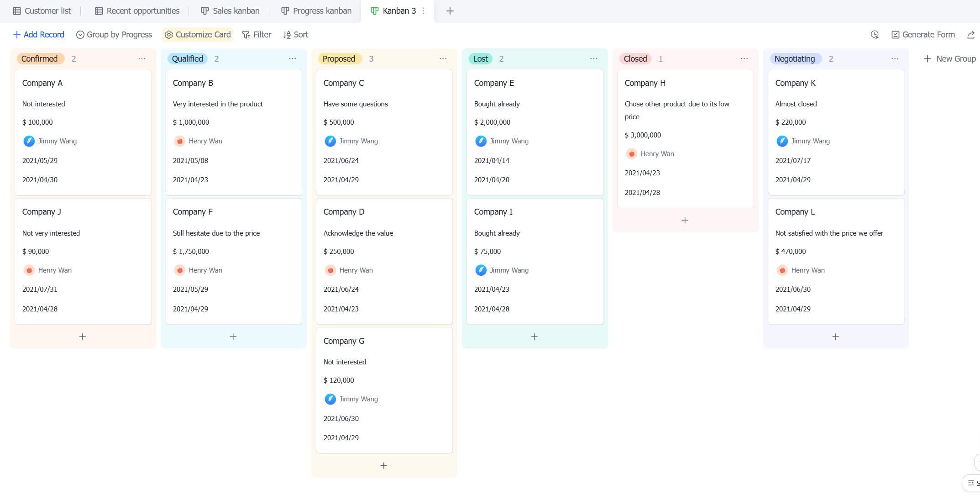Click the share arrow icon at top right
The image size is (980, 500).
tap(971, 35)
